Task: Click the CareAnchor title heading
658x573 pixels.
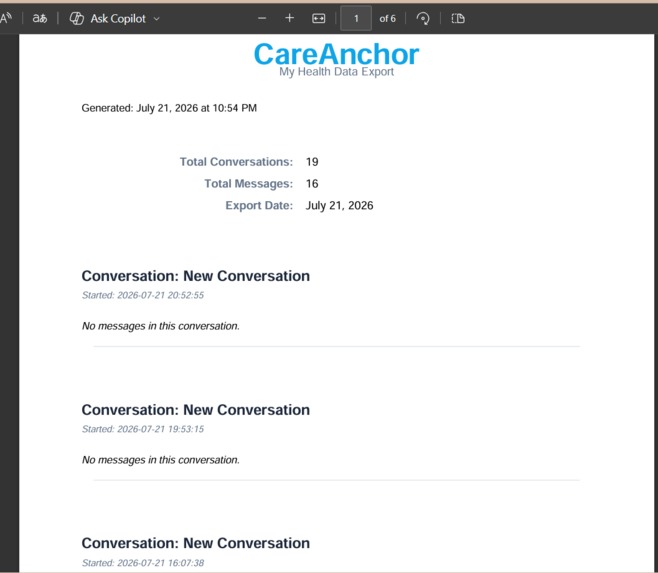Action: coord(337,54)
